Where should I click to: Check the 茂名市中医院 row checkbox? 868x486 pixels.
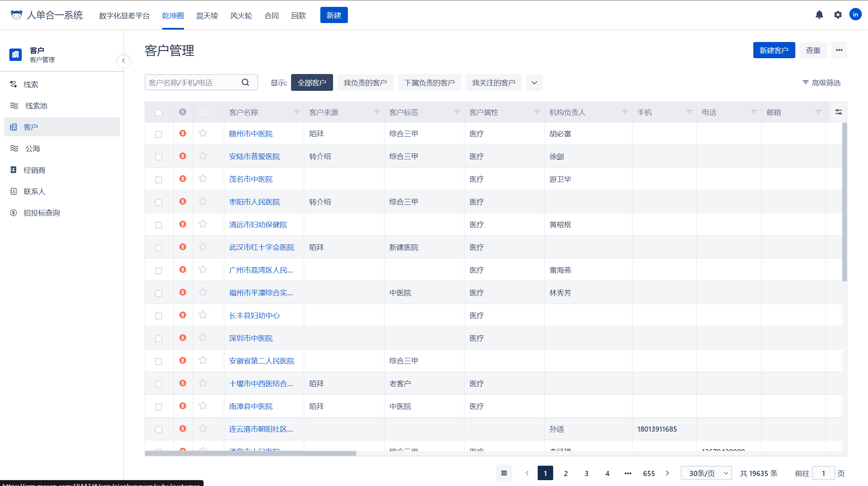point(158,180)
